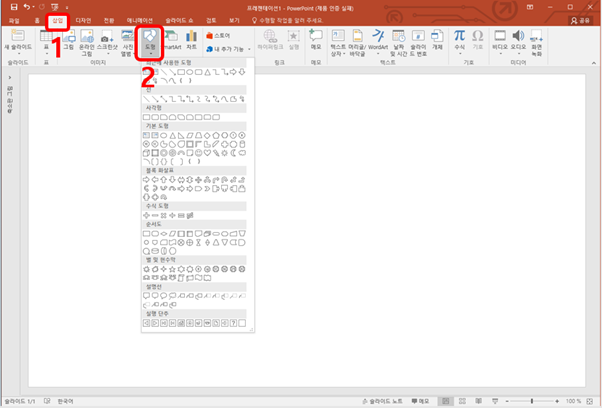Screen dimensions: 602x408
Task: Select the first rectangle in the 사각형 section
Action: [x=146, y=117]
